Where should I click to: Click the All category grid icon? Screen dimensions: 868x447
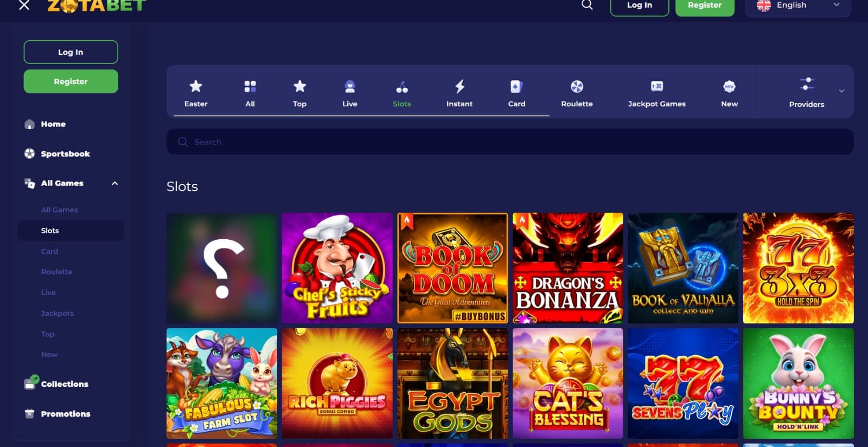(x=250, y=86)
